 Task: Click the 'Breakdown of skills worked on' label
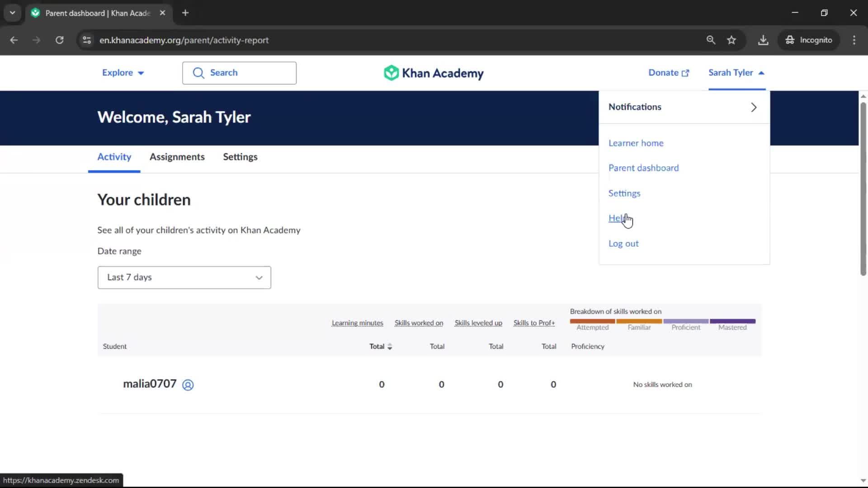pyautogui.click(x=615, y=311)
